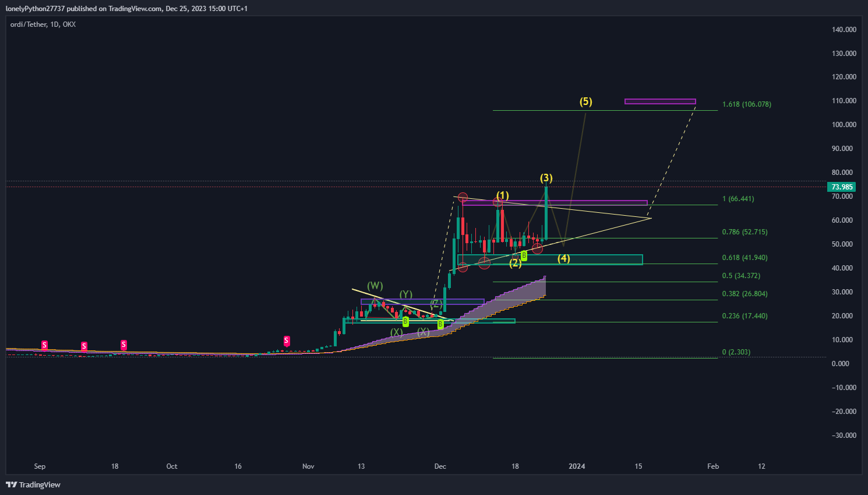Click Fibonacci label 0.618 (41.940)
The height and width of the screenshot is (495, 868).
click(x=745, y=258)
